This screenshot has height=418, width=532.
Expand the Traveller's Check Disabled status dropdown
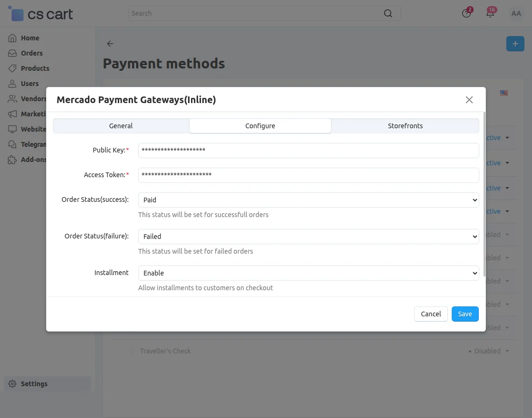[x=489, y=351]
